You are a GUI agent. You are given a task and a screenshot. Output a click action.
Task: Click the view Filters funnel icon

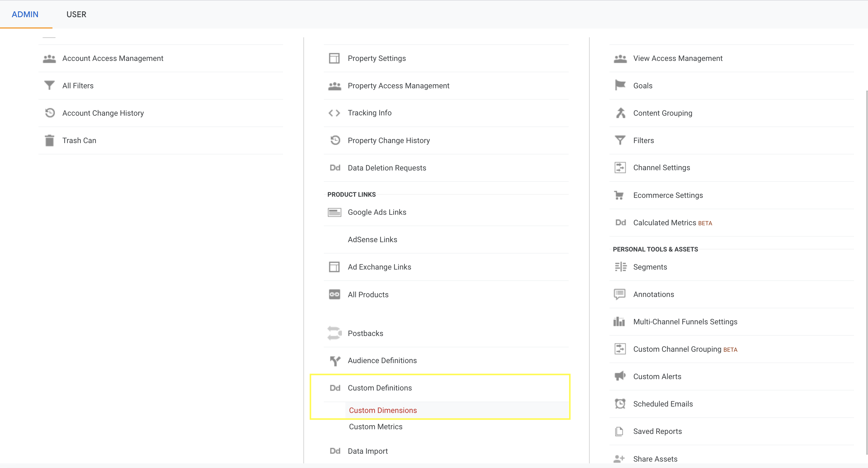(620, 140)
